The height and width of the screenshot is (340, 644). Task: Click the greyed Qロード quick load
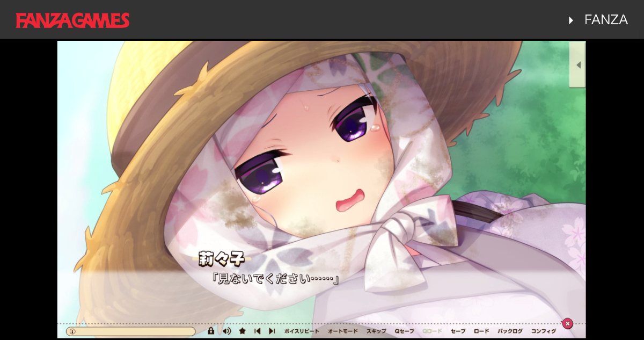pos(432,331)
